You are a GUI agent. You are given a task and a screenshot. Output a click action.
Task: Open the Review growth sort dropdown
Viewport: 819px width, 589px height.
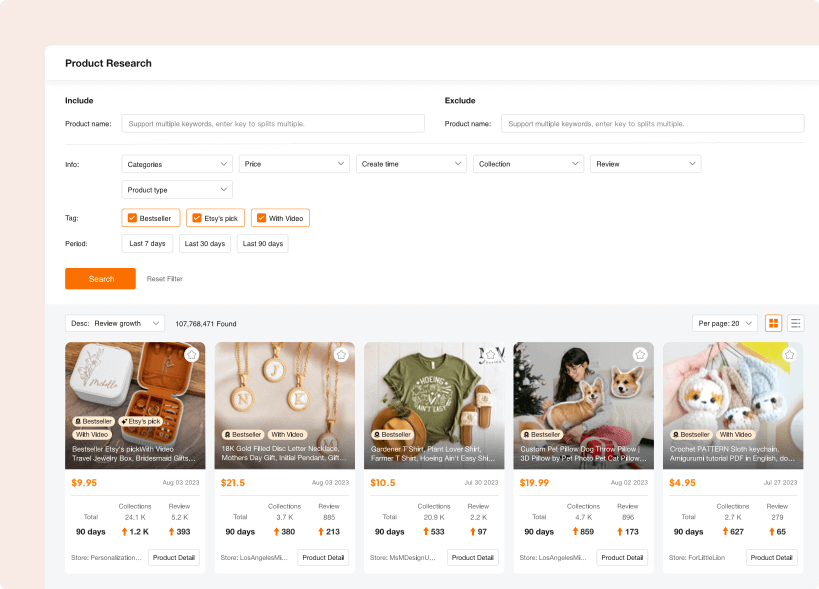tap(113, 323)
